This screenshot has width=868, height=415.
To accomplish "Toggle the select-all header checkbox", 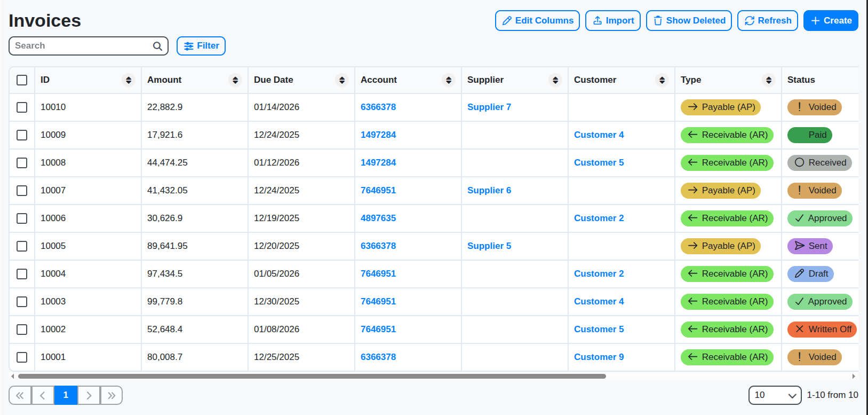I will [22, 80].
